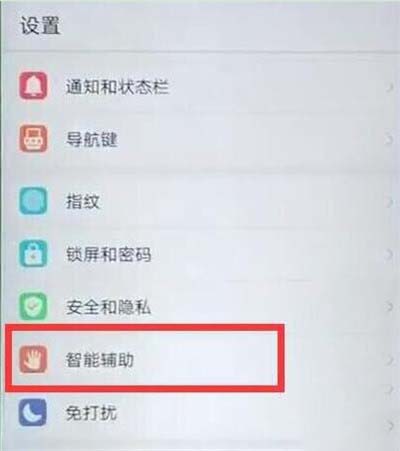
Task: Select the 指纹 text label
Action: [x=83, y=201]
